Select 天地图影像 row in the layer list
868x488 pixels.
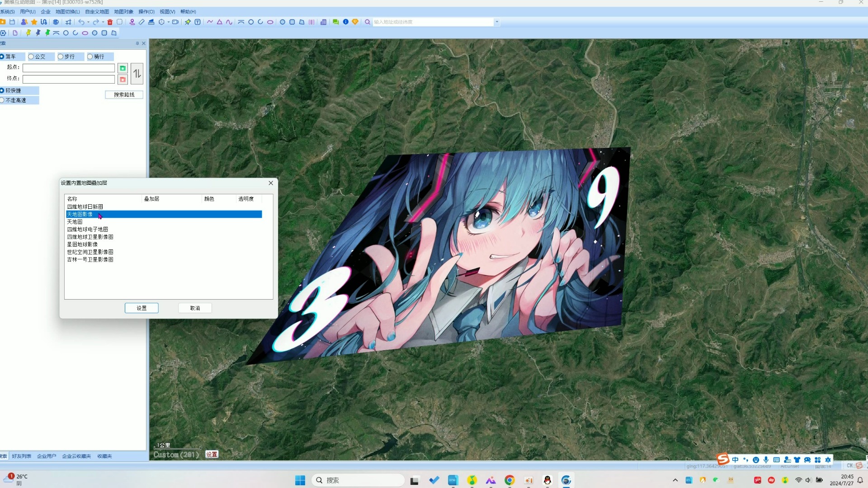pyautogui.click(x=164, y=214)
